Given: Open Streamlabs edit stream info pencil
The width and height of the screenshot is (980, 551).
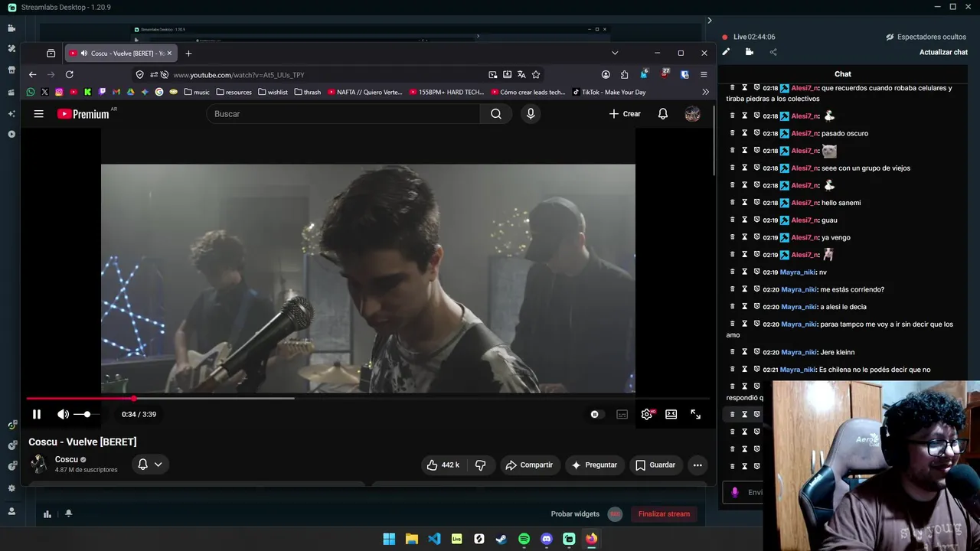Looking at the screenshot, I should pyautogui.click(x=726, y=52).
